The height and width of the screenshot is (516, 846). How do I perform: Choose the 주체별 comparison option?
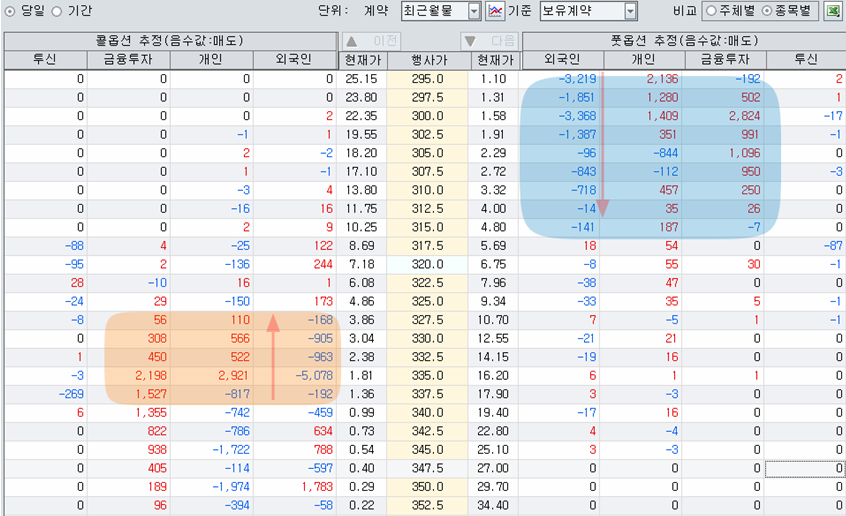click(x=710, y=12)
